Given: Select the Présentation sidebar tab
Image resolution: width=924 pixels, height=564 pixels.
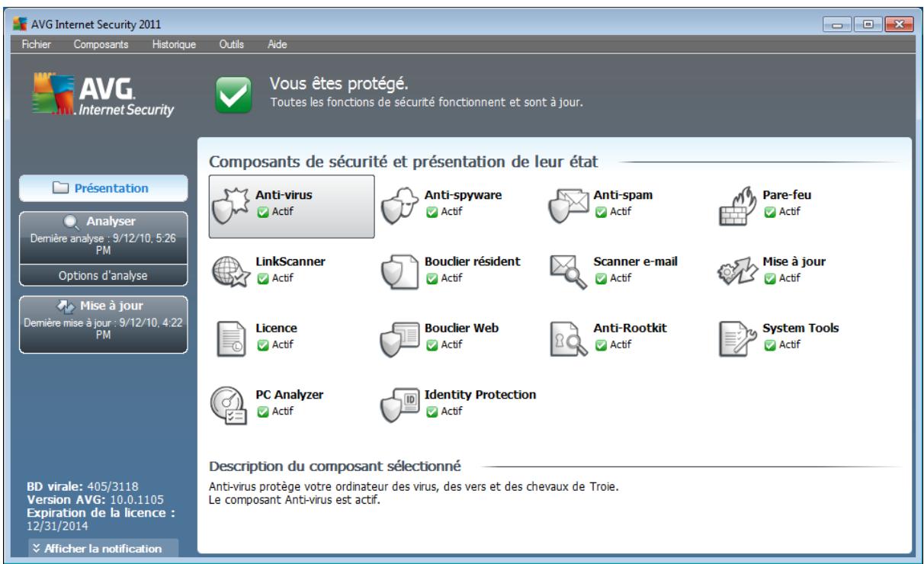Looking at the screenshot, I should click(x=102, y=188).
